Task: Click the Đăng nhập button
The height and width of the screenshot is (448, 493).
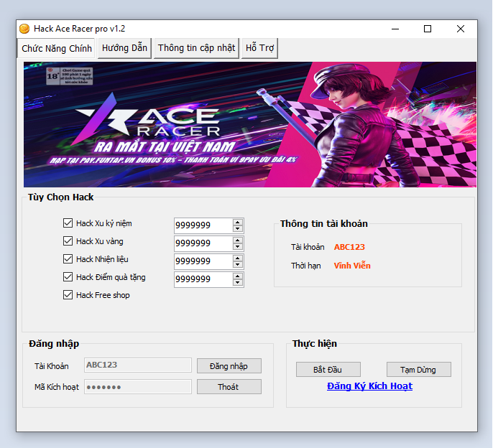Action: [x=229, y=366]
